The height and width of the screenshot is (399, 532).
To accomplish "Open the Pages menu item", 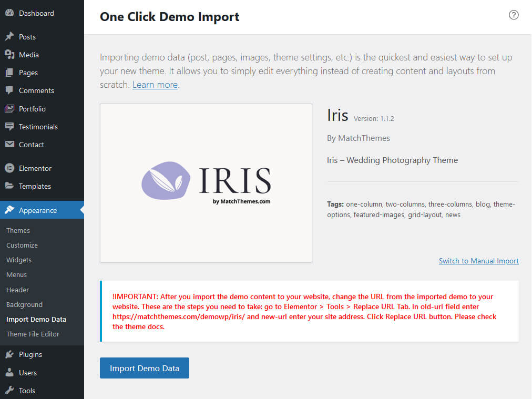I will tap(28, 73).
